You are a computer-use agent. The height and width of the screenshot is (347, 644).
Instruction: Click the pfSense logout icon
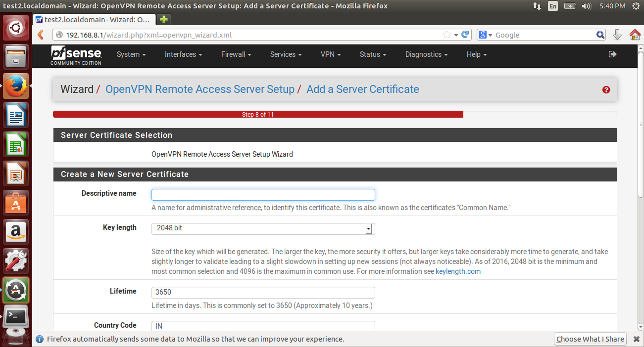pos(612,54)
